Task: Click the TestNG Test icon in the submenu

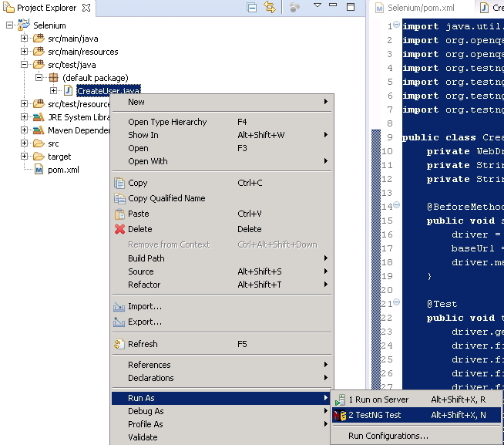Action: click(x=339, y=415)
